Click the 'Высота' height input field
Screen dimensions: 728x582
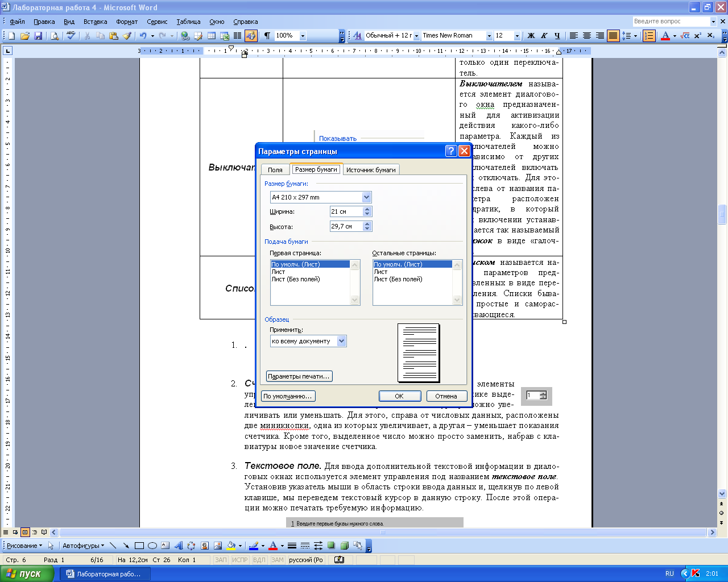point(346,226)
